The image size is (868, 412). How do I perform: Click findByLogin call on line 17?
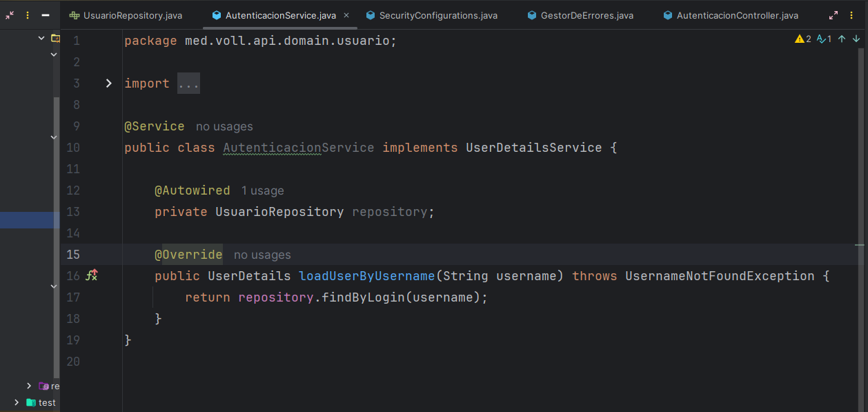[x=363, y=297]
